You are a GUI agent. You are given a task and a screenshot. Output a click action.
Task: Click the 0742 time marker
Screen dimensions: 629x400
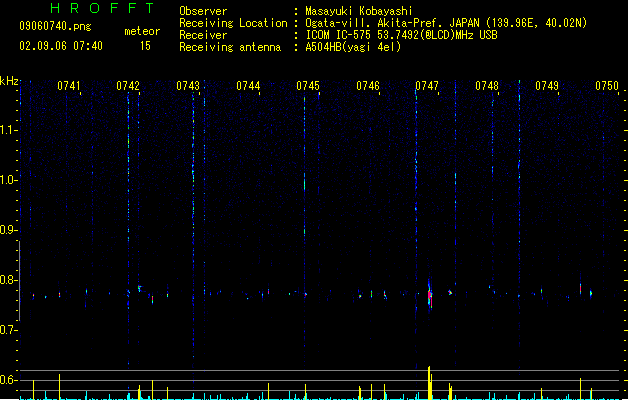coord(128,86)
